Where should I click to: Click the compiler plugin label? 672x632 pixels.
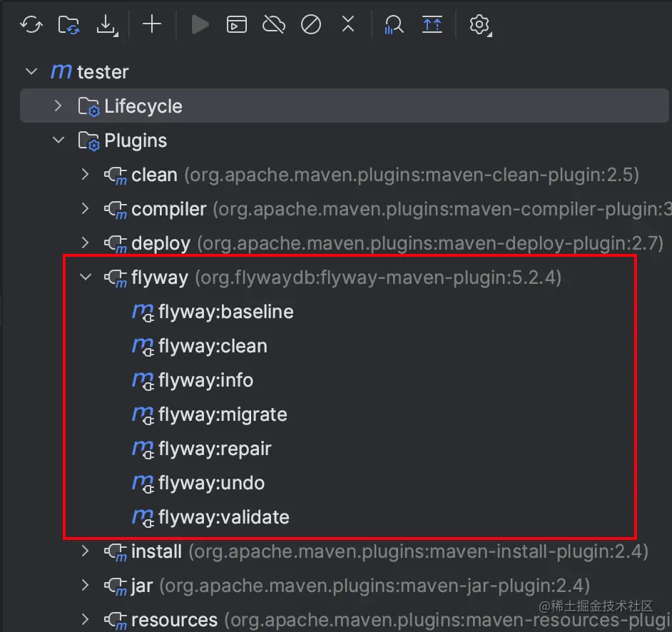coord(169,209)
